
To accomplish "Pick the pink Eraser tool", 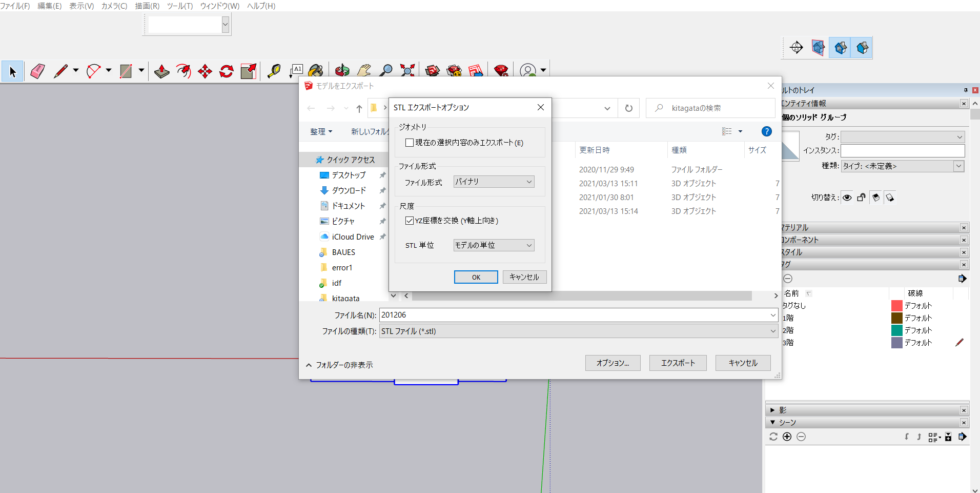I will click(x=37, y=71).
